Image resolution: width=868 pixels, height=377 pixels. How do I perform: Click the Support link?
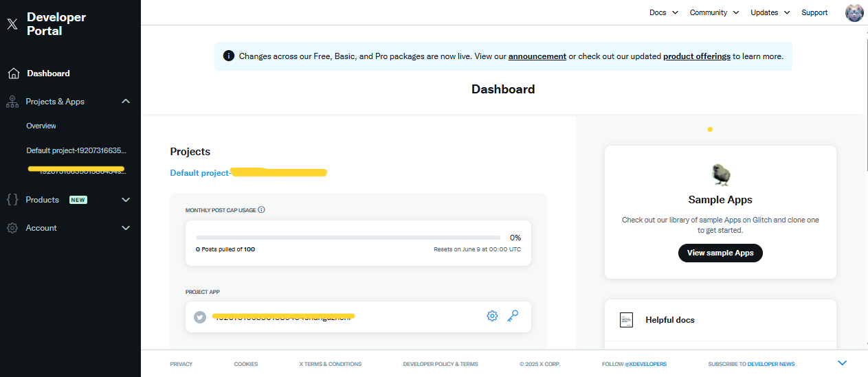point(814,12)
